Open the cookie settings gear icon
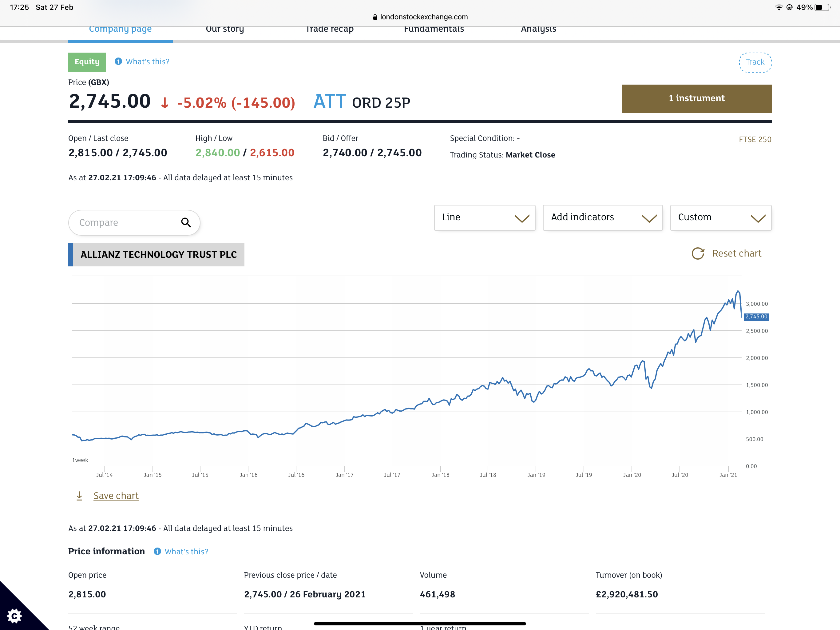840x630 pixels. coord(14,616)
